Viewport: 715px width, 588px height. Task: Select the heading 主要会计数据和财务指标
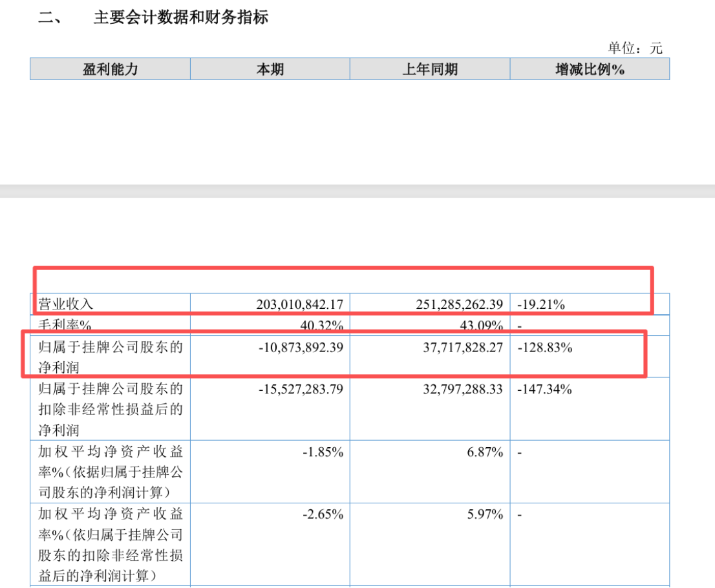[x=180, y=17]
